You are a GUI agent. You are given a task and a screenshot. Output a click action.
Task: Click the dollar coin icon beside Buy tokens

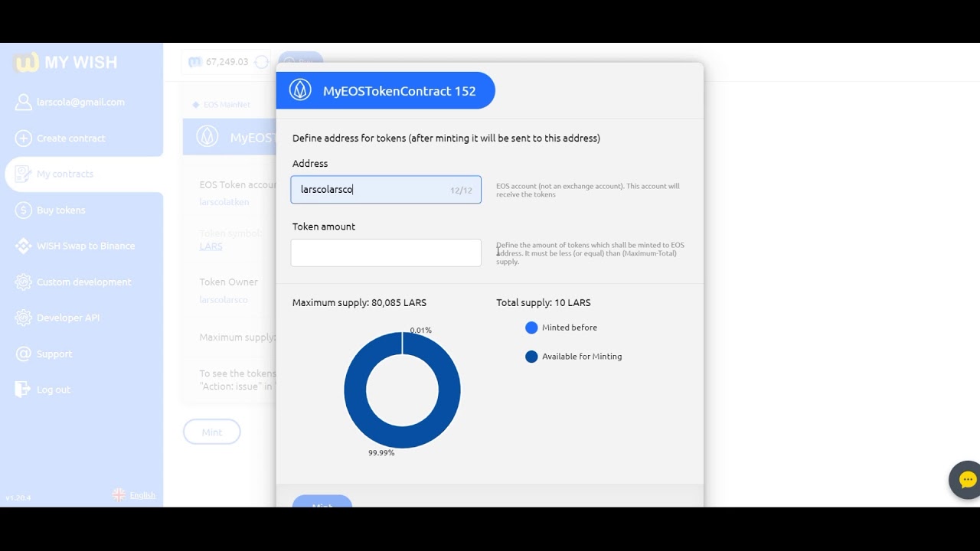[x=24, y=210]
